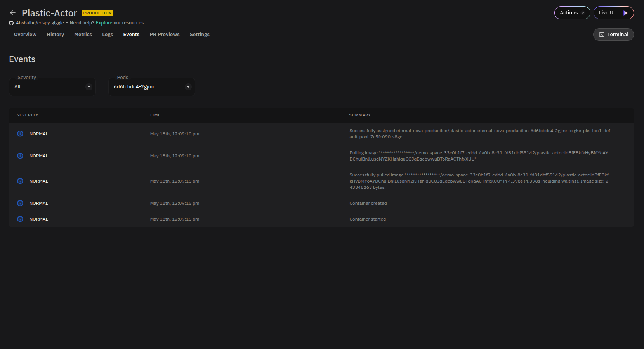Screen dimensions: 644x349
Task: Click the TIME column header
Action: [x=155, y=115]
